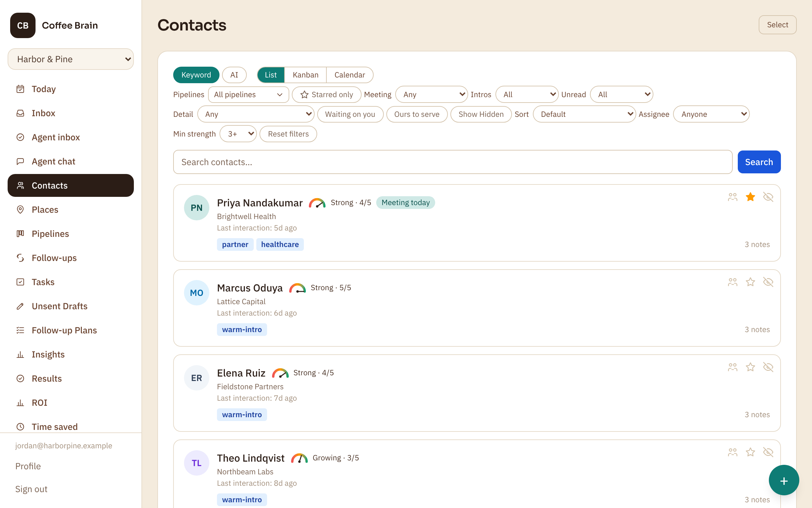Open the Insights bar chart icon

click(21, 354)
